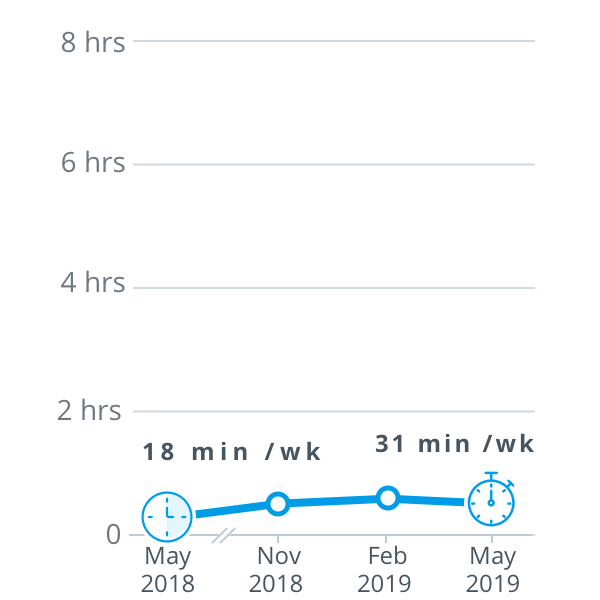Click the "2 hrs" y-axis label
The image size is (600, 600).
pos(90,410)
